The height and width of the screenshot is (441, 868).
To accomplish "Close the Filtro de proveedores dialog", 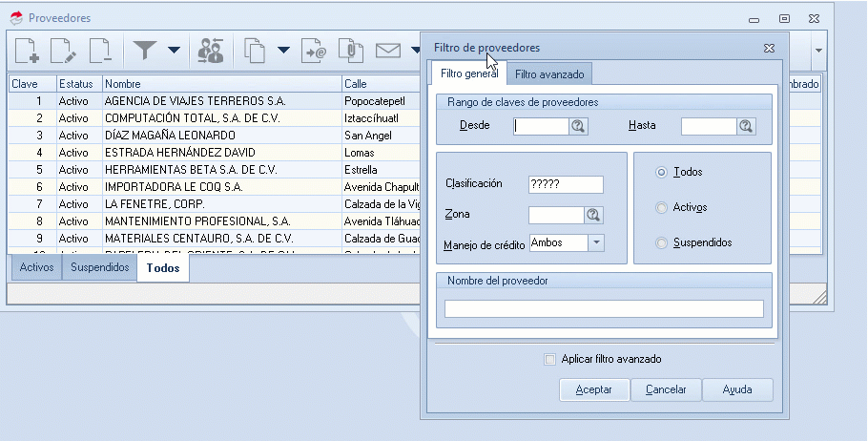I will point(769,48).
